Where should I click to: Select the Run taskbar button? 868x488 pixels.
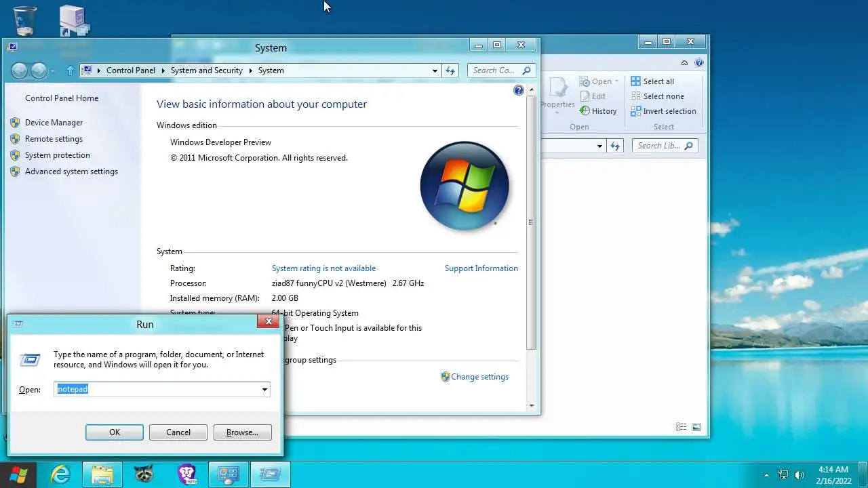tap(271, 474)
